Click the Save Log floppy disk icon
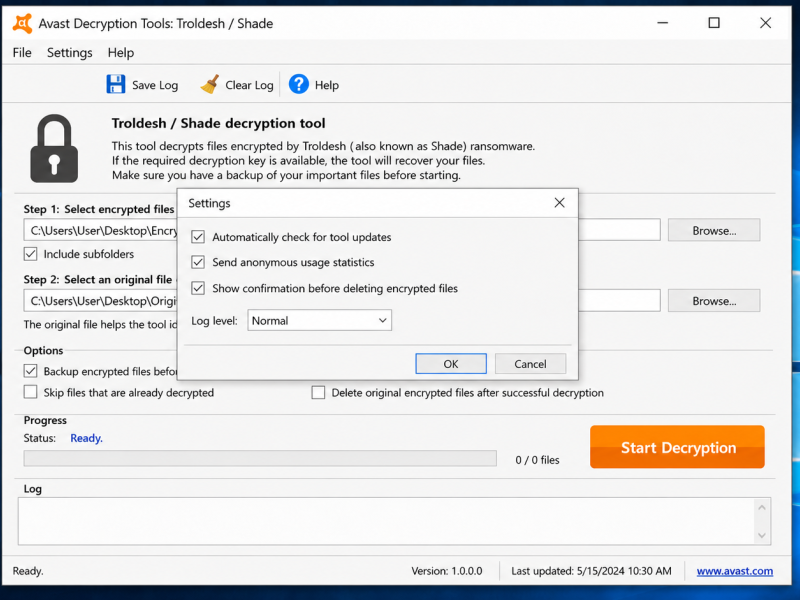 coord(116,84)
